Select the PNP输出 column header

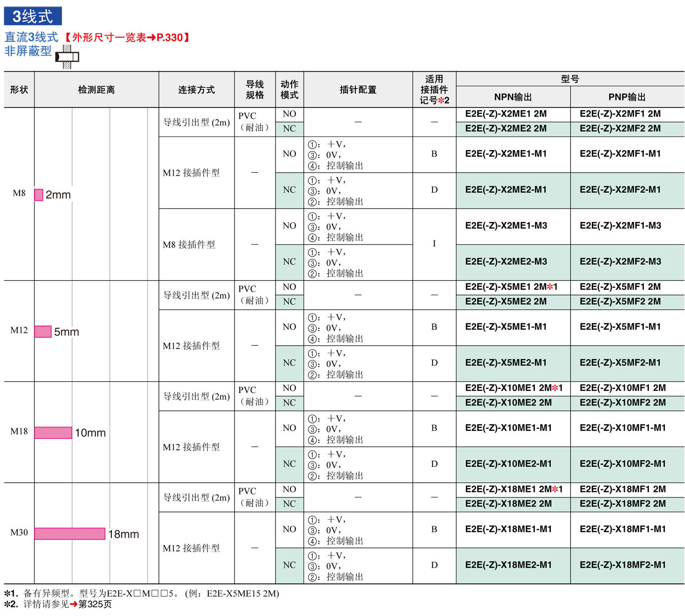pos(627,97)
